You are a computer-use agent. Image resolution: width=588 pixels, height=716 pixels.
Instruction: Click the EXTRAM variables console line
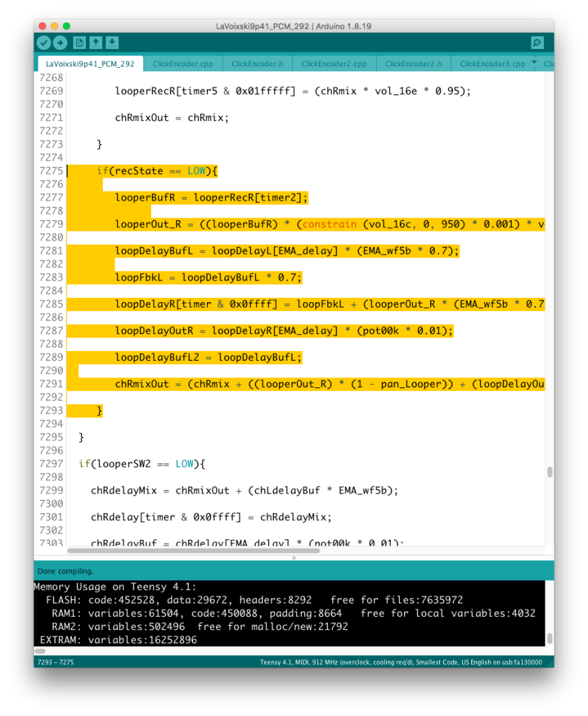point(118,640)
